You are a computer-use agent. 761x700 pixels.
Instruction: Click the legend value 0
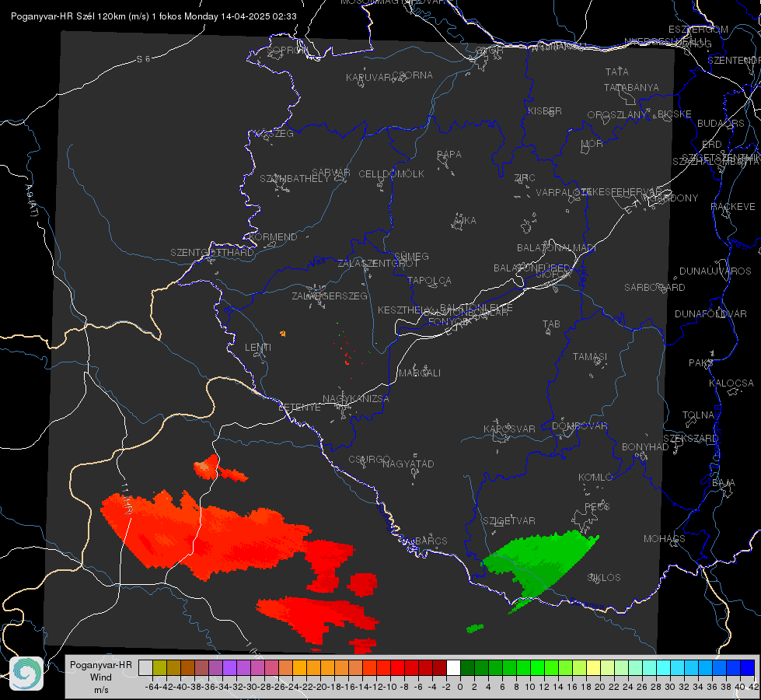tap(460, 687)
